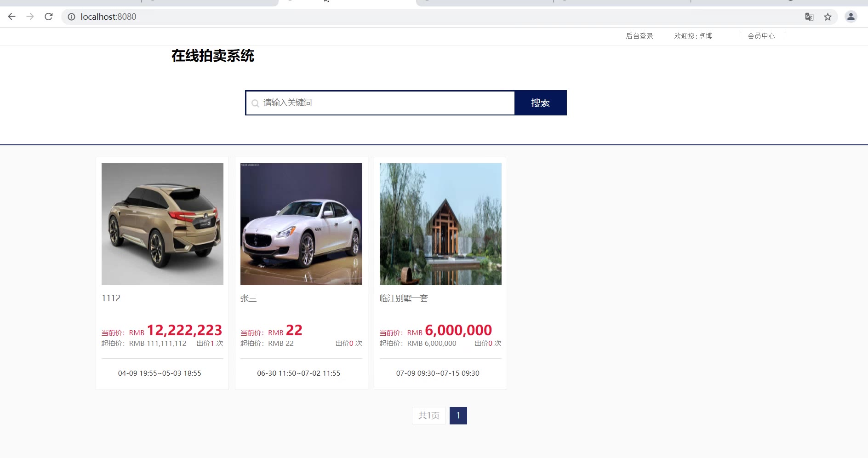Viewport: 868px width, 458px height.
Task: Reload the page with refresh icon
Action: 49,17
